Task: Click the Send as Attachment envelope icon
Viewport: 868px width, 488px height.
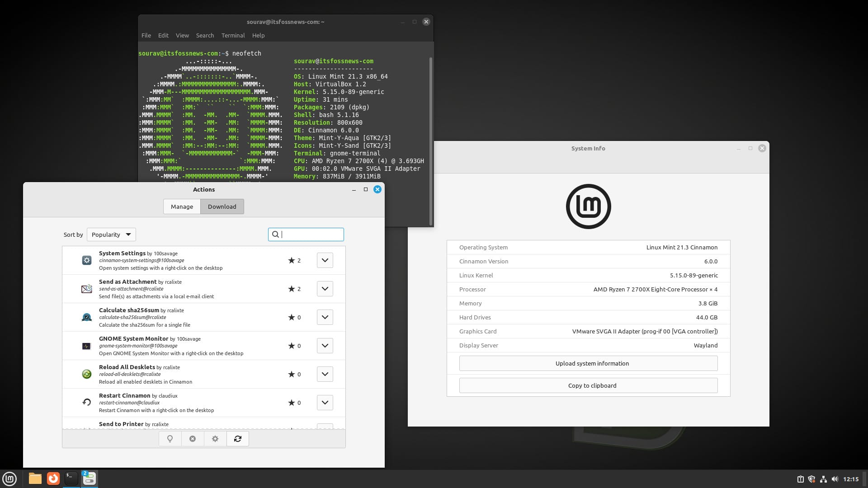Action: [87, 288]
